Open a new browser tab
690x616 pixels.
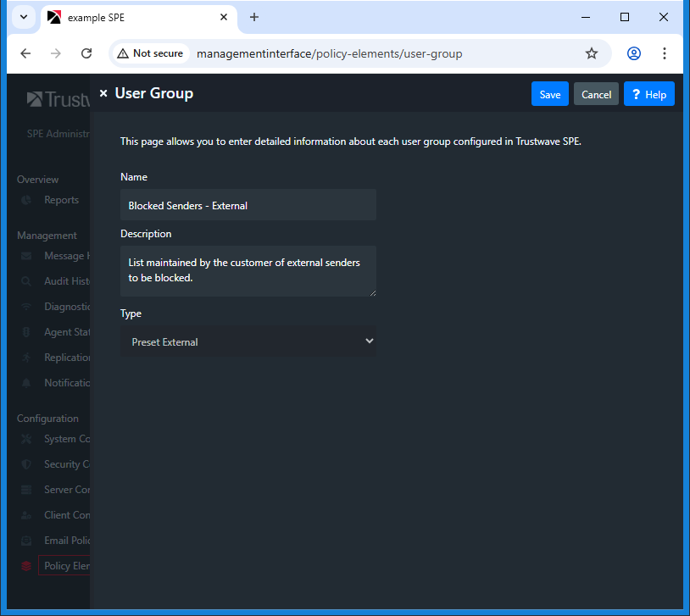[254, 17]
